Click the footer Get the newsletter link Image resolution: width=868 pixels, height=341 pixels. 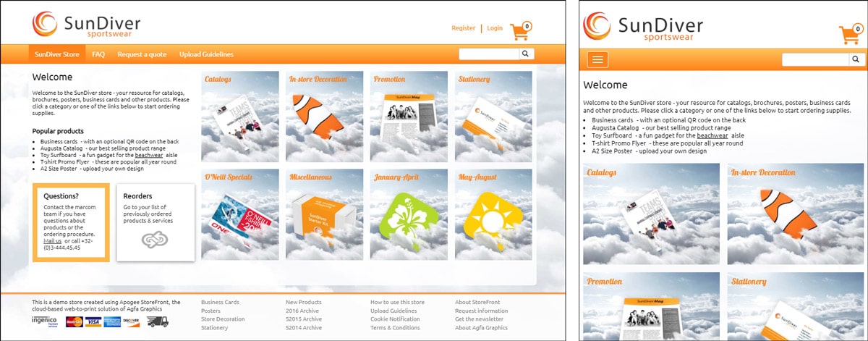479,319
